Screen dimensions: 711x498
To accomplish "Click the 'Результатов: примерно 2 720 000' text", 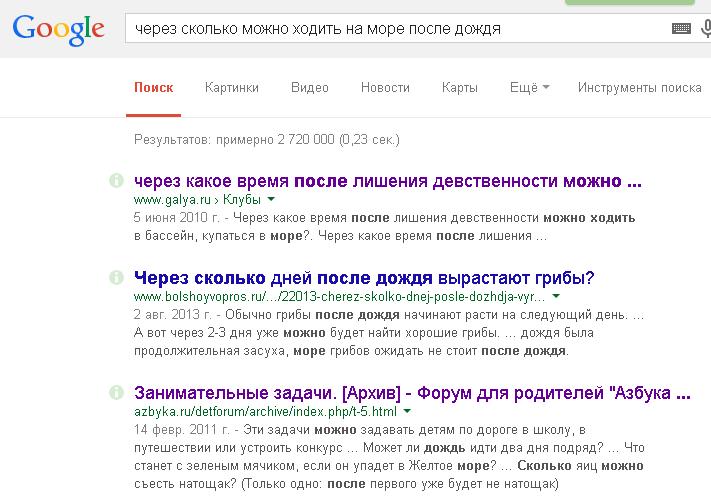I will pyautogui.click(x=267, y=140).
